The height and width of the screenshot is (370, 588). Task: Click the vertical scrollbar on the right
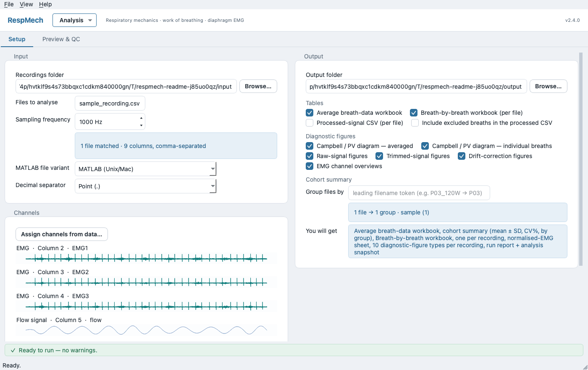[581, 159]
